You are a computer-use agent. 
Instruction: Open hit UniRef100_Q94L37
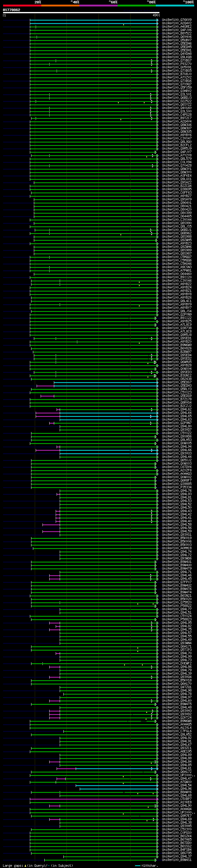coord(177,856)
